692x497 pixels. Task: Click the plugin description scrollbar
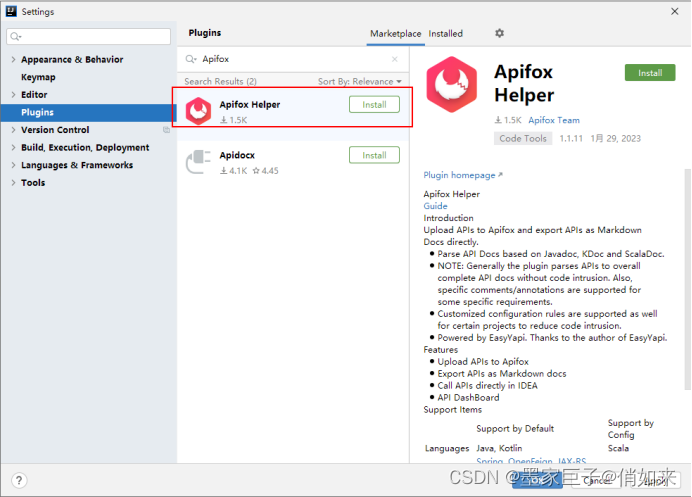[687, 279]
